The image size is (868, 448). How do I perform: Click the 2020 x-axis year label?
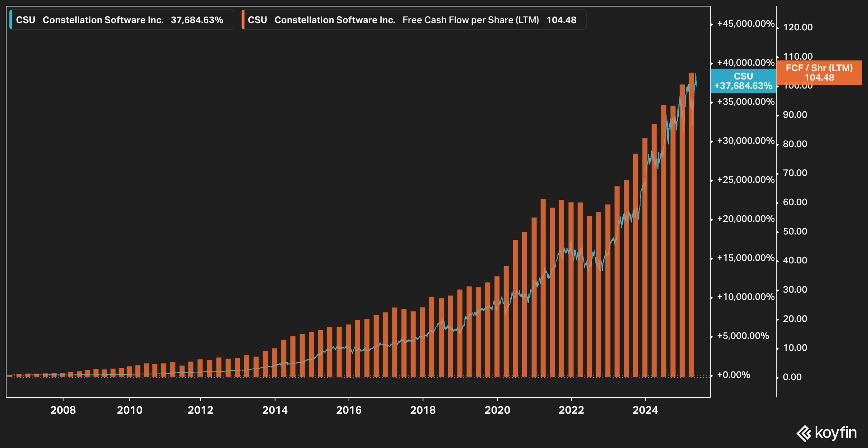click(497, 410)
